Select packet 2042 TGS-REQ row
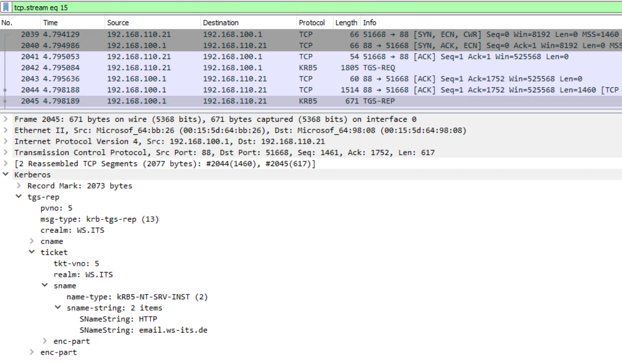 pos(311,68)
